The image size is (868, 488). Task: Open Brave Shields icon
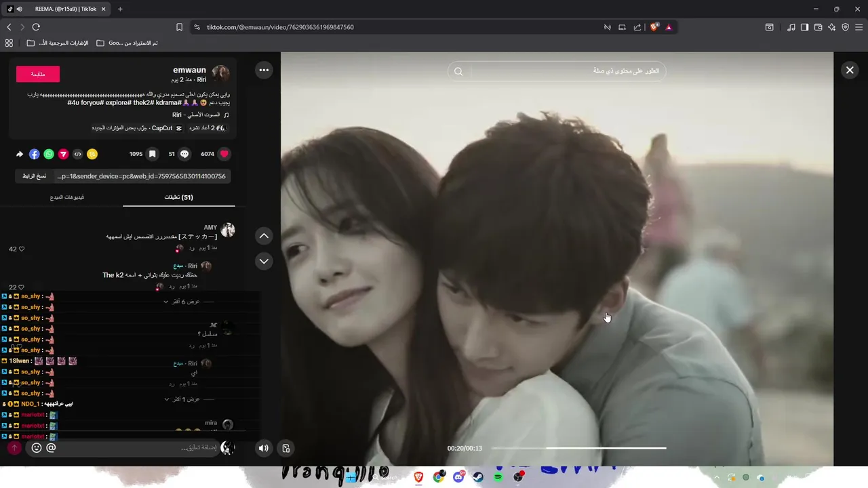[x=654, y=27]
